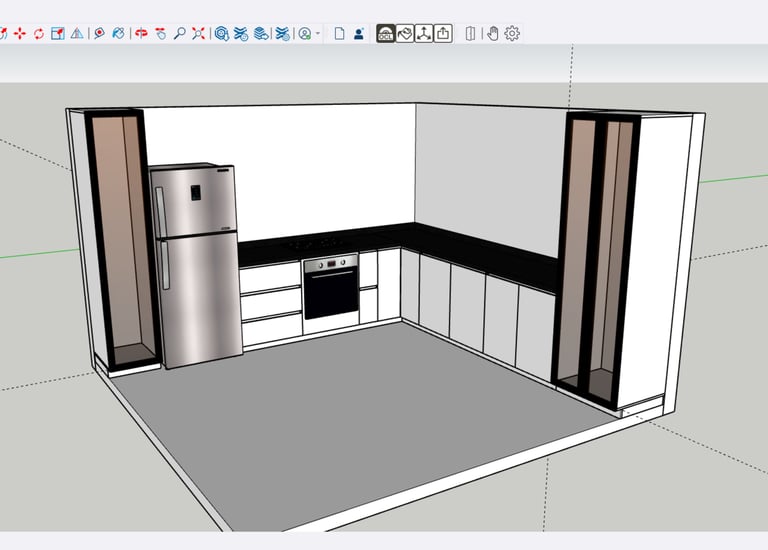This screenshot has width=768, height=550.
Task: Click the hand-shaped toolbar icon
Action: 493,33
